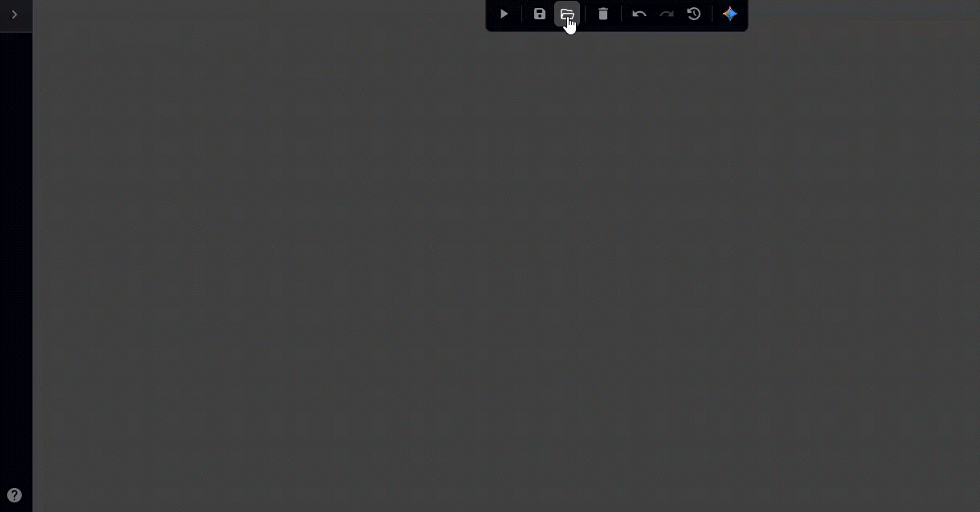This screenshot has height=512, width=980.
Task: Click the counterclockwise clock toolbar icon
Action: pyautogui.click(x=694, y=14)
